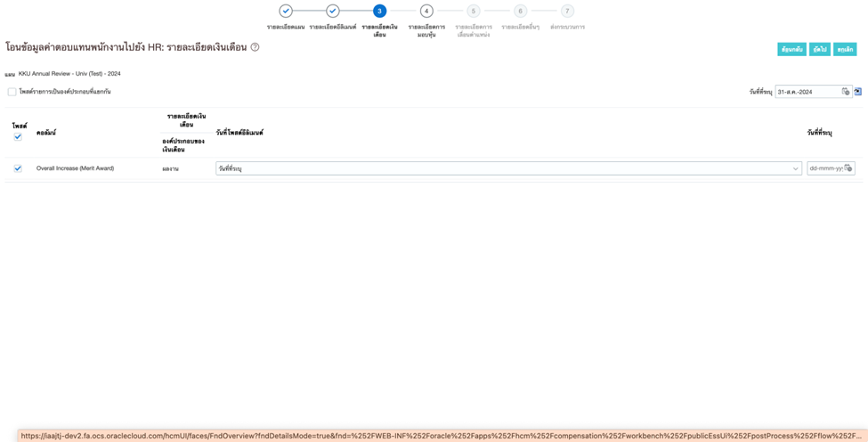Click the ถัดไป (Next) button
Screen dimensions: 868x442
(820, 50)
